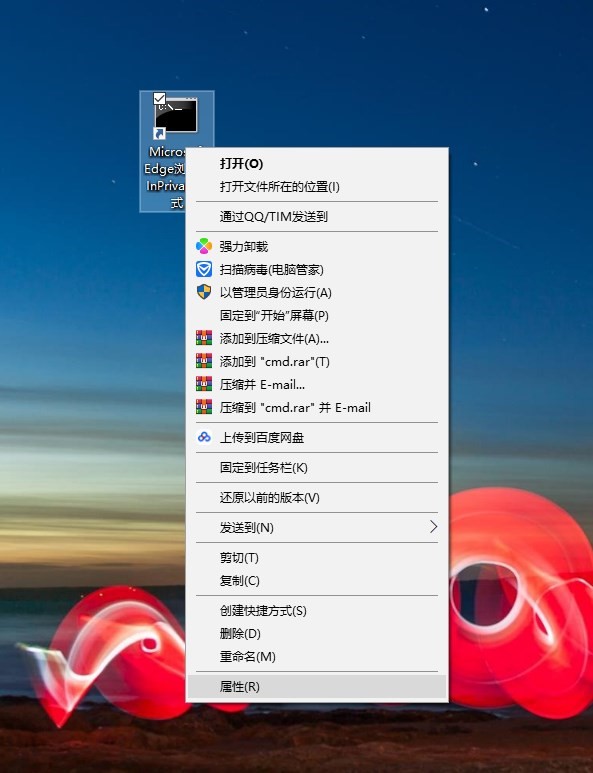Click the Baidu Netdisk cloud icon
Image resolution: width=593 pixels, height=773 pixels.
pos(204,437)
